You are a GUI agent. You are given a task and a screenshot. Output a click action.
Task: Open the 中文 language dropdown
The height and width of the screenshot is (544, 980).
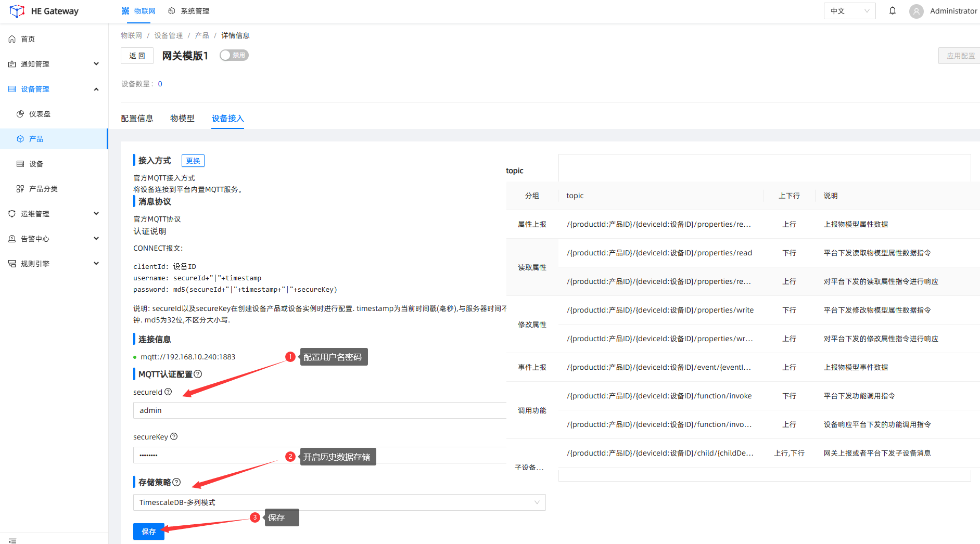point(849,11)
